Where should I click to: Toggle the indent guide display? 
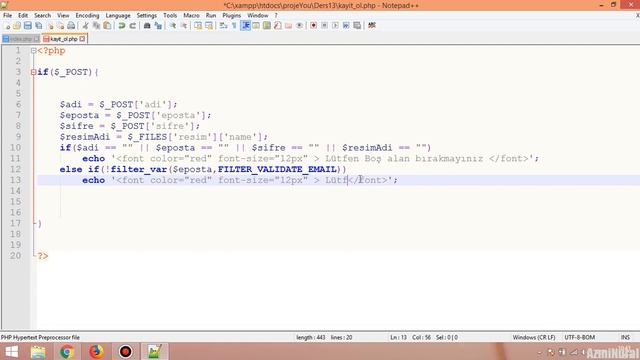(245, 26)
